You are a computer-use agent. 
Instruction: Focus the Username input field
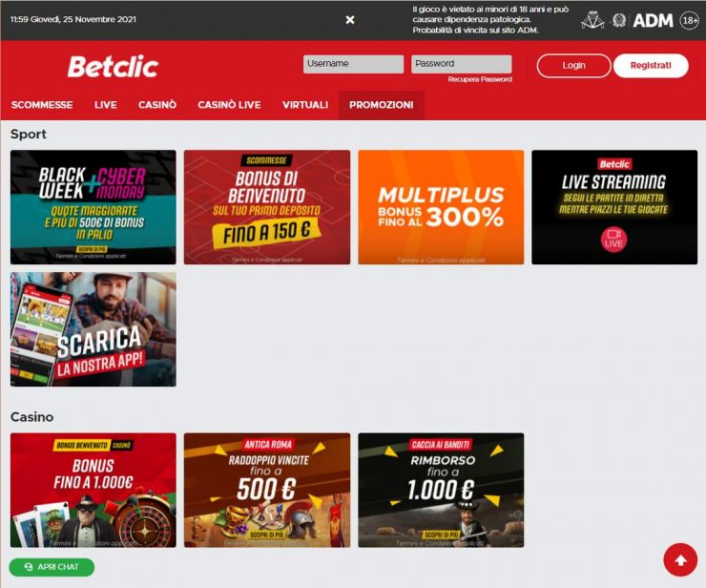353,64
